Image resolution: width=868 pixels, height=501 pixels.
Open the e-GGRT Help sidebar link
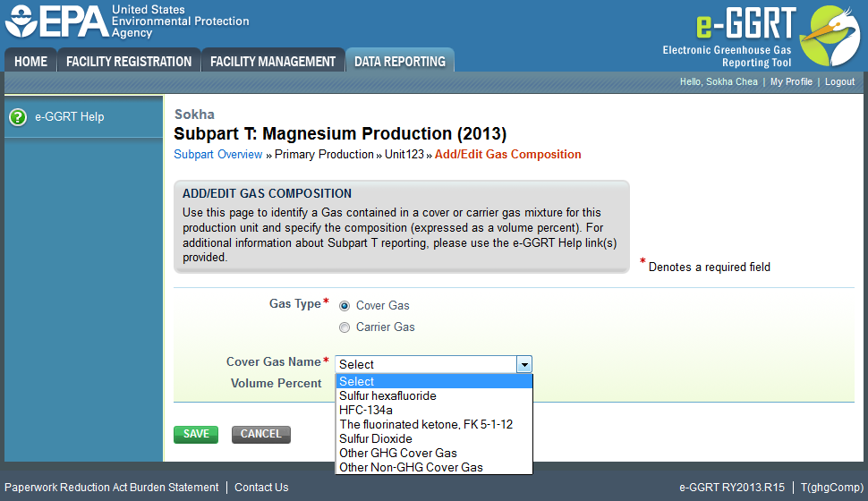69,117
